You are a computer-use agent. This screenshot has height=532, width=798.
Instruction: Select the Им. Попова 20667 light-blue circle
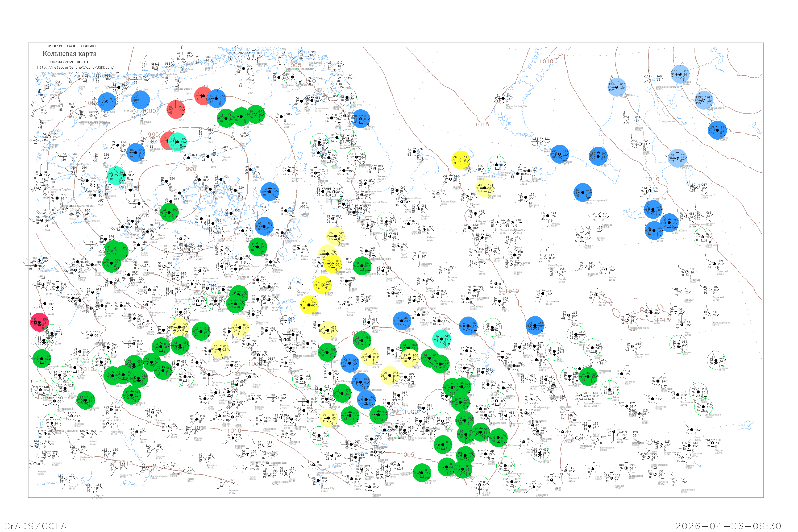point(617,87)
